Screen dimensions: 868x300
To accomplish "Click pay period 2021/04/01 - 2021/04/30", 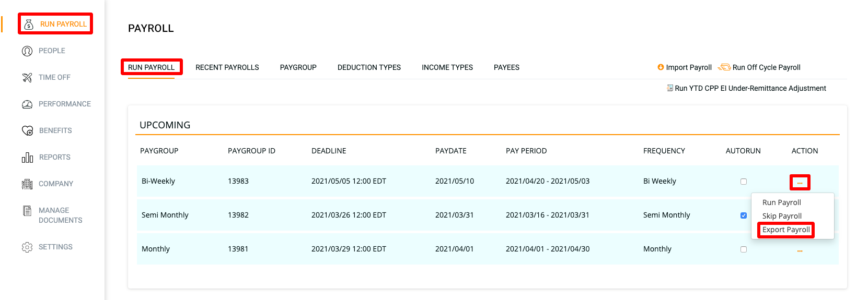I will (548, 249).
